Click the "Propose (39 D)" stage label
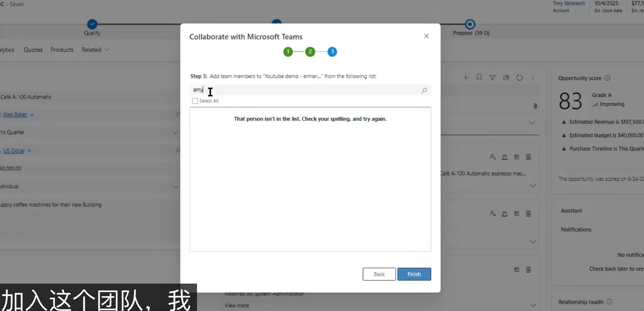 click(x=471, y=33)
